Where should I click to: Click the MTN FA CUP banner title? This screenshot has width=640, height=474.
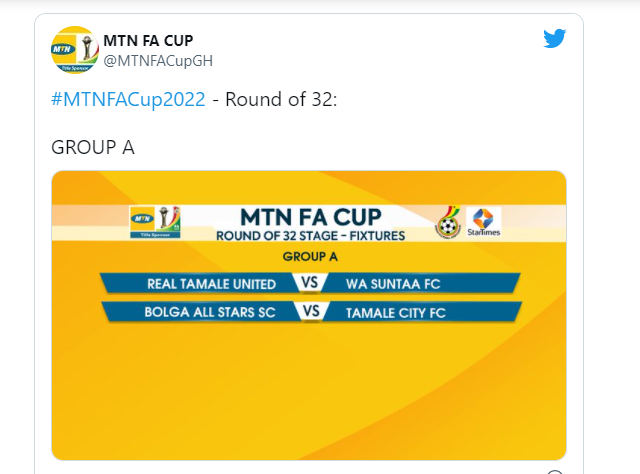(311, 217)
